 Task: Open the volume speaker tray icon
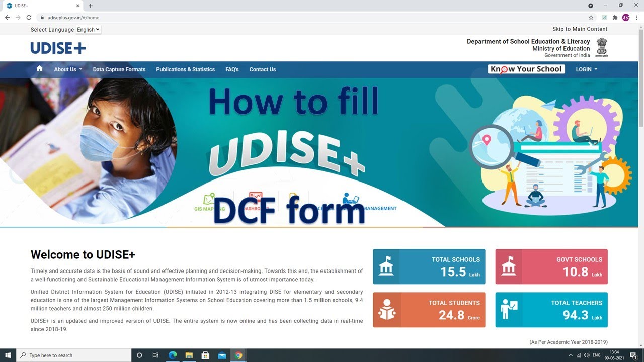tap(587, 355)
